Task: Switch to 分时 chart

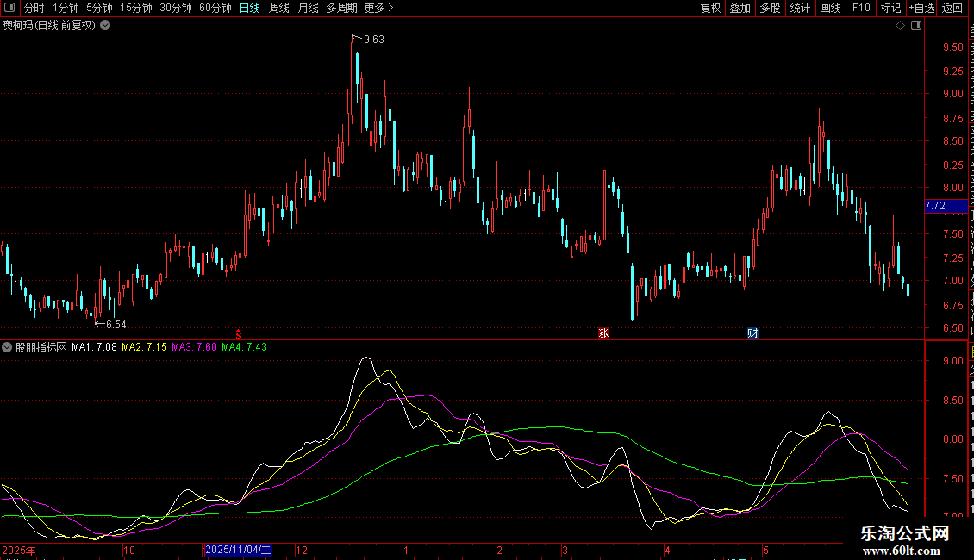Action: (34, 8)
